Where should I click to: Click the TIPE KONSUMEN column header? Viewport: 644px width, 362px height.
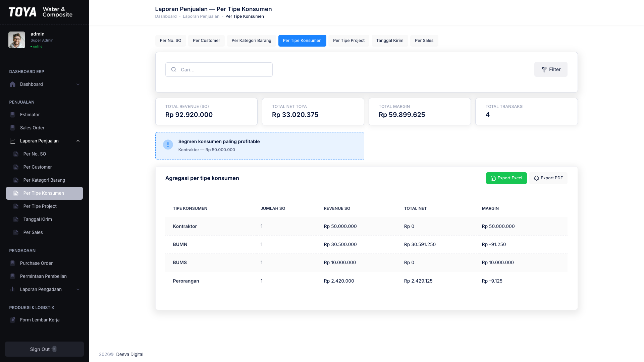click(190, 208)
